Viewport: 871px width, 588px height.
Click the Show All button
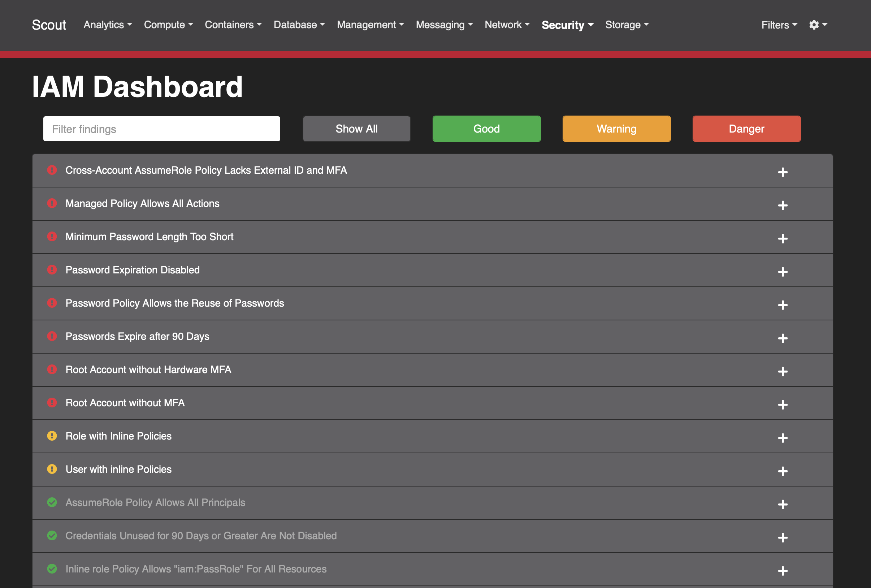(x=356, y=129)
